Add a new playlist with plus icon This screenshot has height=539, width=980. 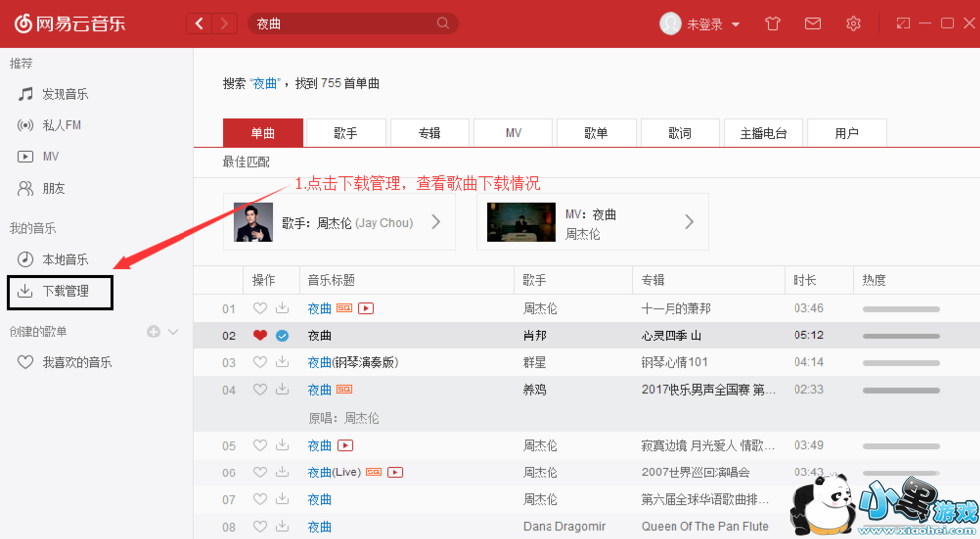(153, 332)
